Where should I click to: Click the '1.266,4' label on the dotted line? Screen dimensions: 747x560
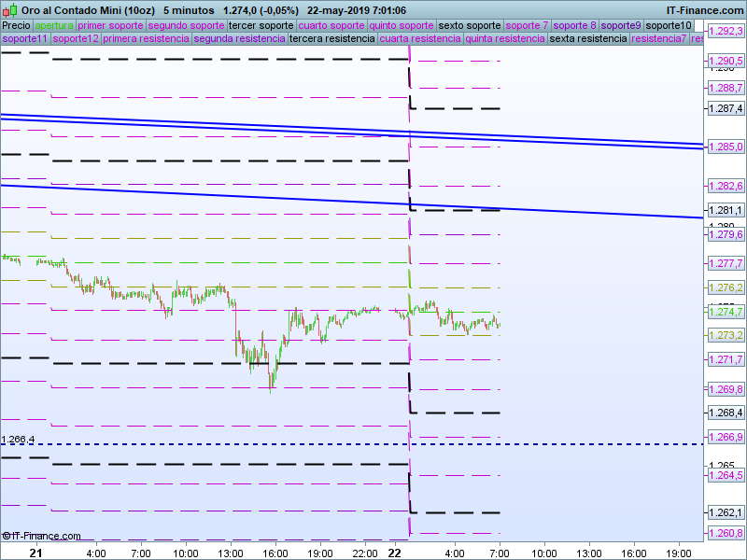(x=18, y=439)
